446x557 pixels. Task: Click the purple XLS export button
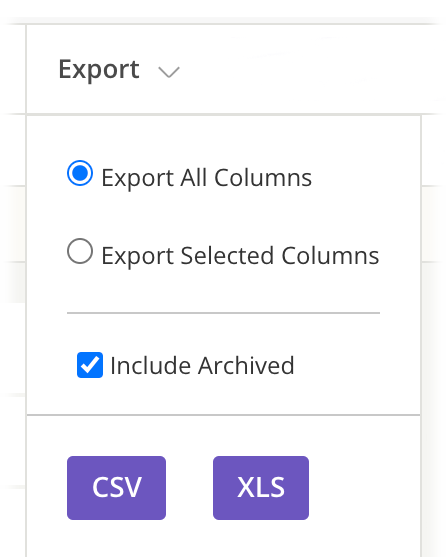(x=261, y=488)
